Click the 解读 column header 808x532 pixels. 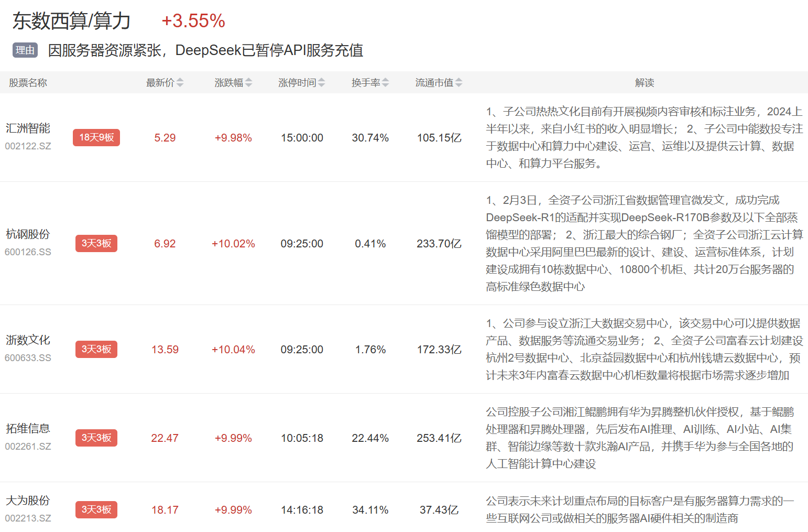click(644, 83)
